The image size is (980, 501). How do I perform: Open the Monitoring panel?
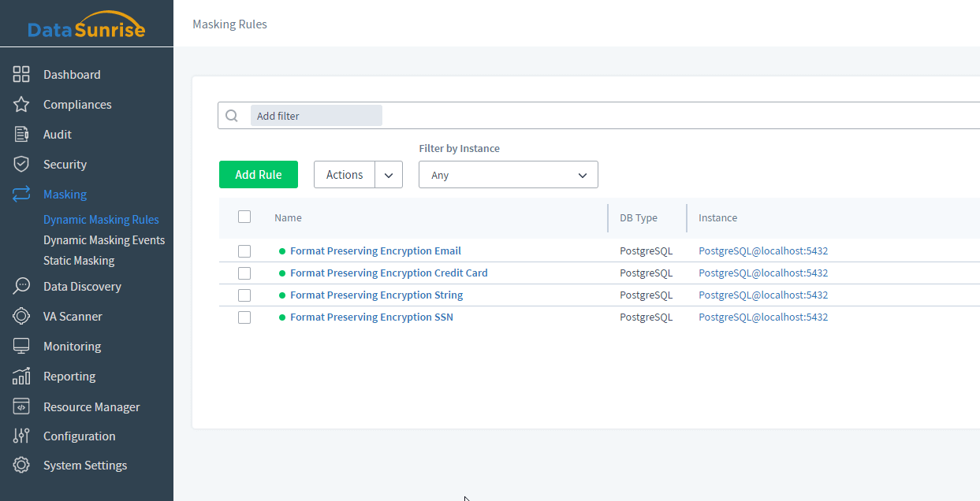click(72, 346)
